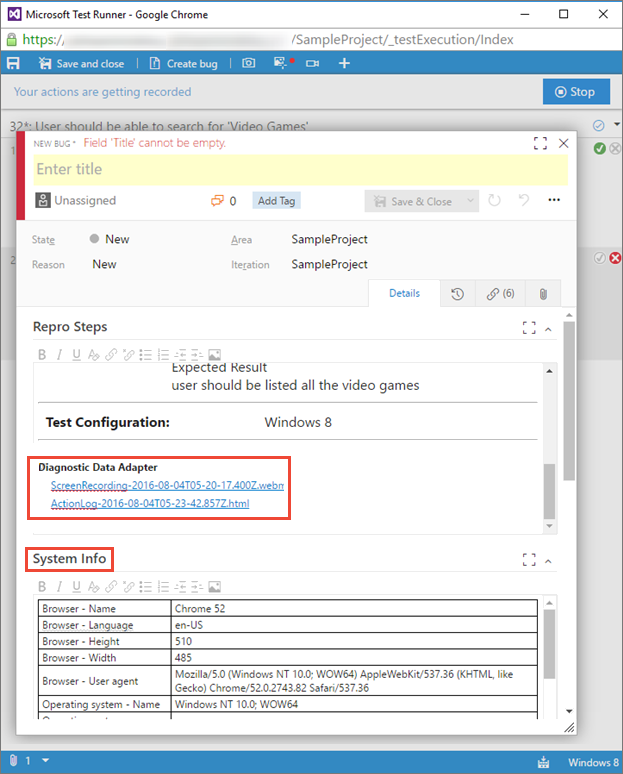Mark step two as passed

coord(600,258)
